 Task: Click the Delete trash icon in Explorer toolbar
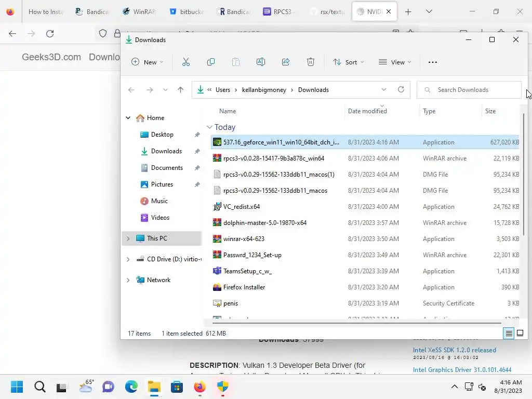pyautogui.click(x=311, y=62)
